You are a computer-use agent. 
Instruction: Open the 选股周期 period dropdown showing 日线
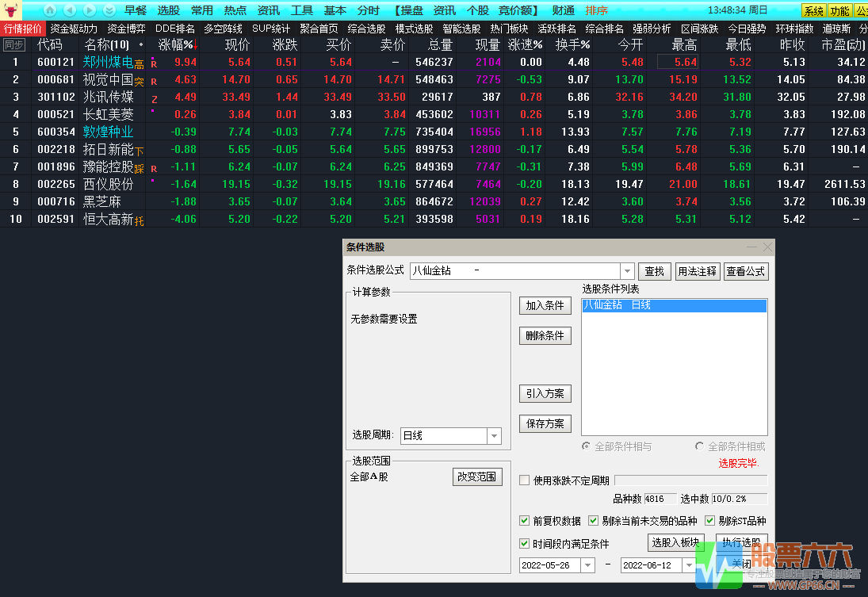(x=494, y=435)
